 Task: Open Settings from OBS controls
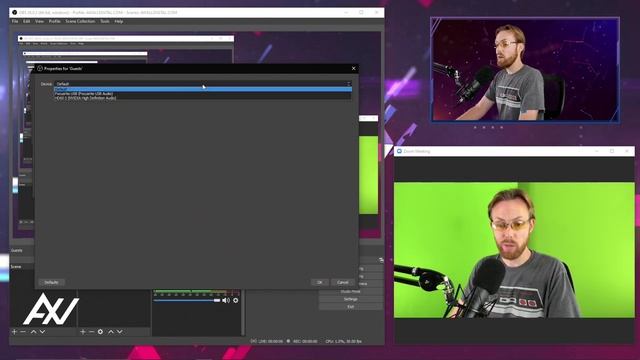click(351, 299)
